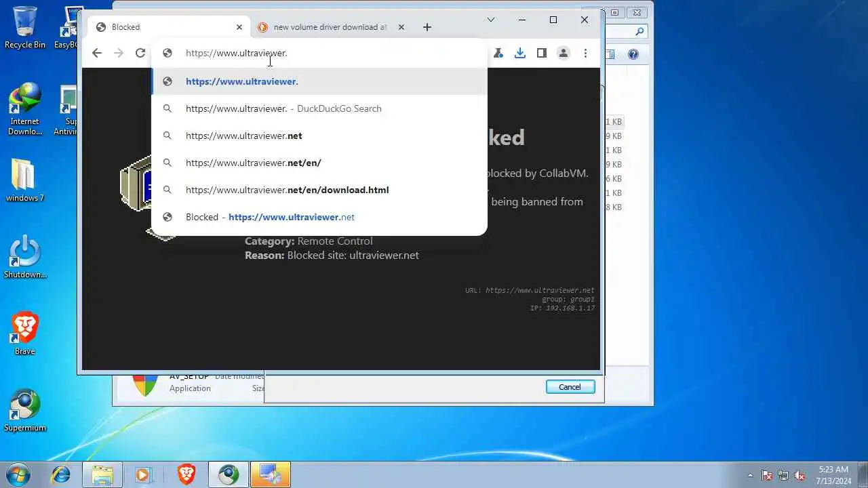This screenshot has width=868, height=488.
Task: Launch Supermium from the desktop
Action: (x=25, y=410)
